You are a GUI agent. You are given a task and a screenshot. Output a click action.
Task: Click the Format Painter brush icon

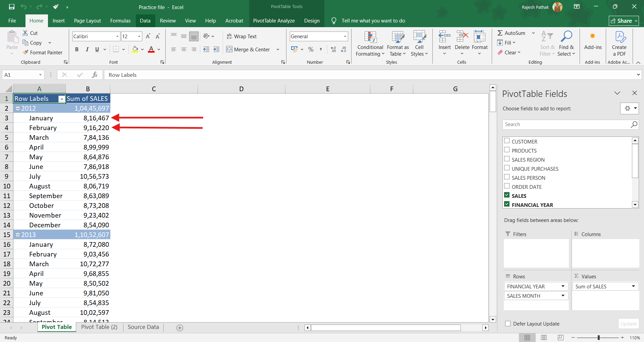point(25,52)
